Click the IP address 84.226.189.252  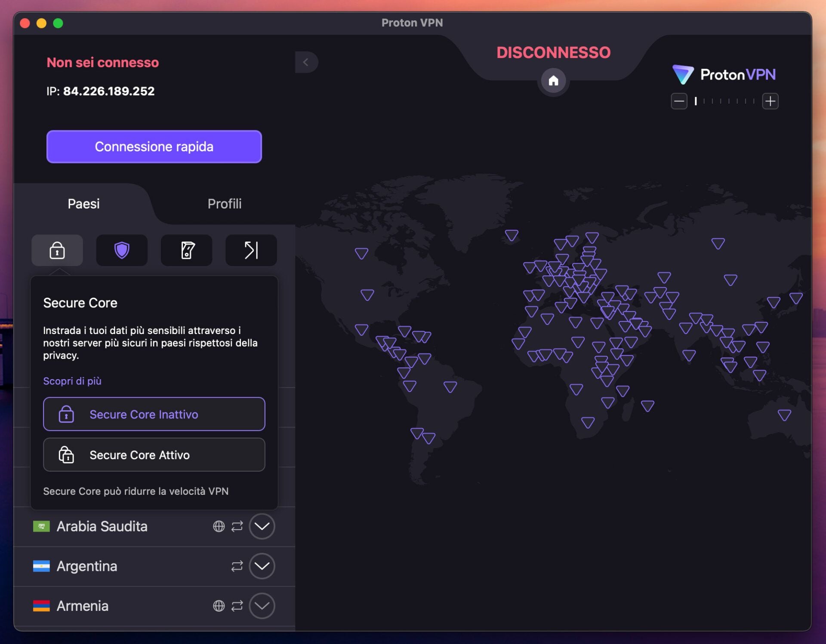coord(108,91)
